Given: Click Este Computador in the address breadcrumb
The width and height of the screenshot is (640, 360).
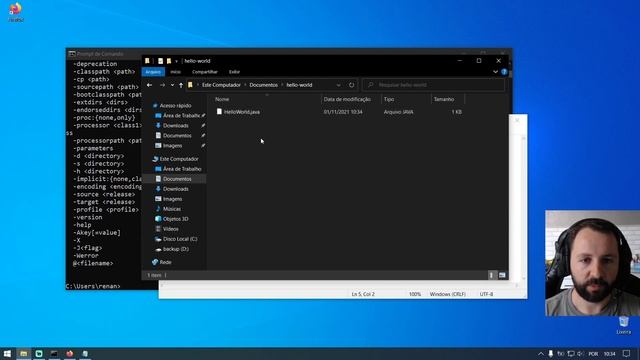Looking at the screenshot, I should 221,85.
